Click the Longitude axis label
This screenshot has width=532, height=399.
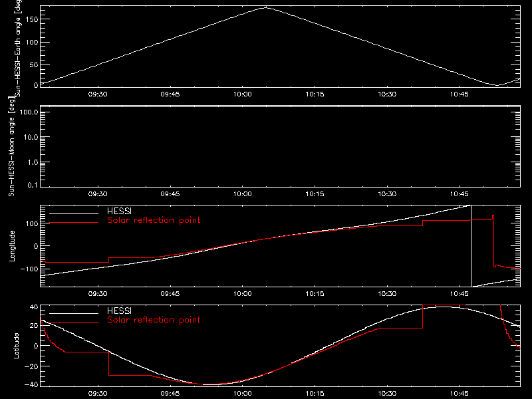click(12, 246)
